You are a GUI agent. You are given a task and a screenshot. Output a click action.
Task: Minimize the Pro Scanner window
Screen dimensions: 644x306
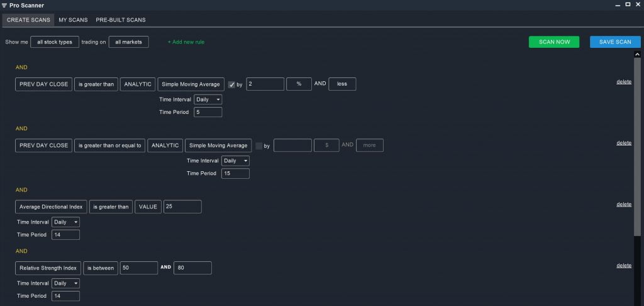click(x=618, y=5)
